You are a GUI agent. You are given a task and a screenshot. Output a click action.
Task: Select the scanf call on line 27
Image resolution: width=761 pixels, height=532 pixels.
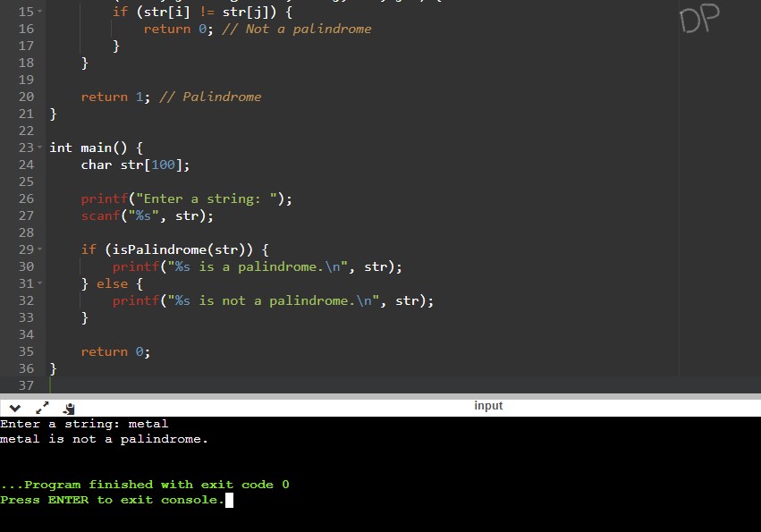[x=148, y=215]
